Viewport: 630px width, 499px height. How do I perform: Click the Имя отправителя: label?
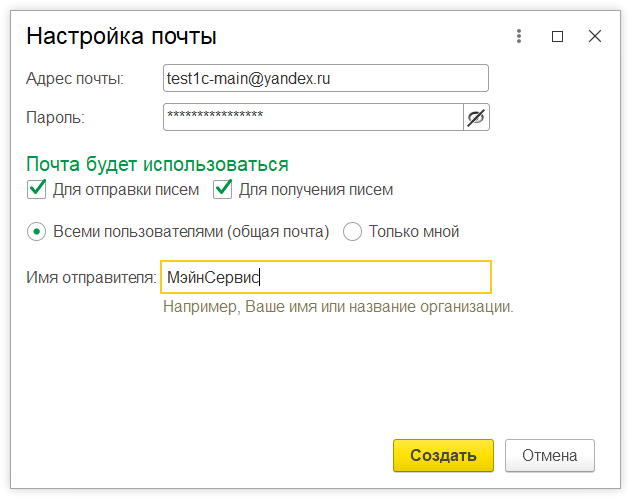[91, 277]
